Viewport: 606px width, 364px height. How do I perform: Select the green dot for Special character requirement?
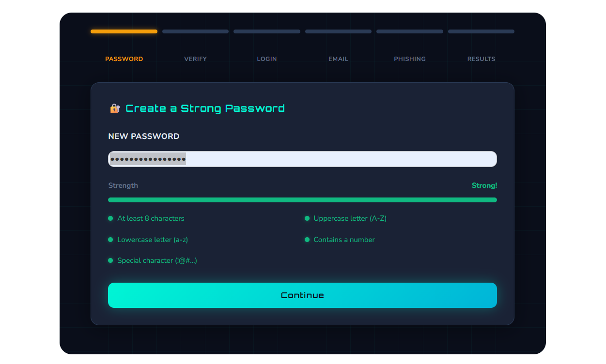110,260
